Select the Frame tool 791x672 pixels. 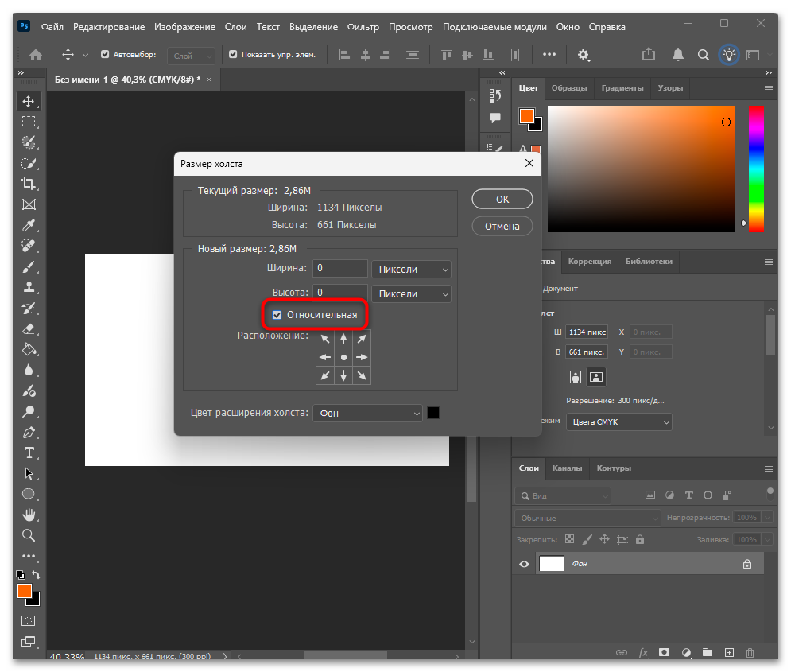(x=29, y=204)
